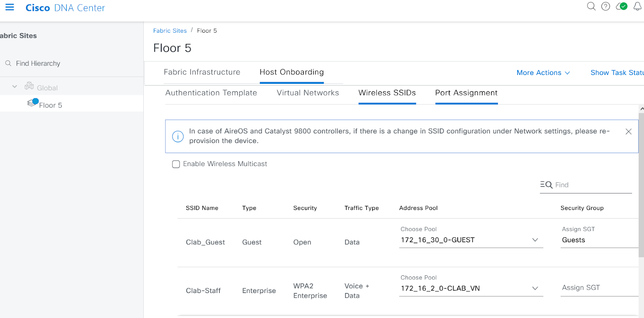Click the search magnifier icon in header
The width and height of the screenshot is (644, 318).
(x=591, y=6)
